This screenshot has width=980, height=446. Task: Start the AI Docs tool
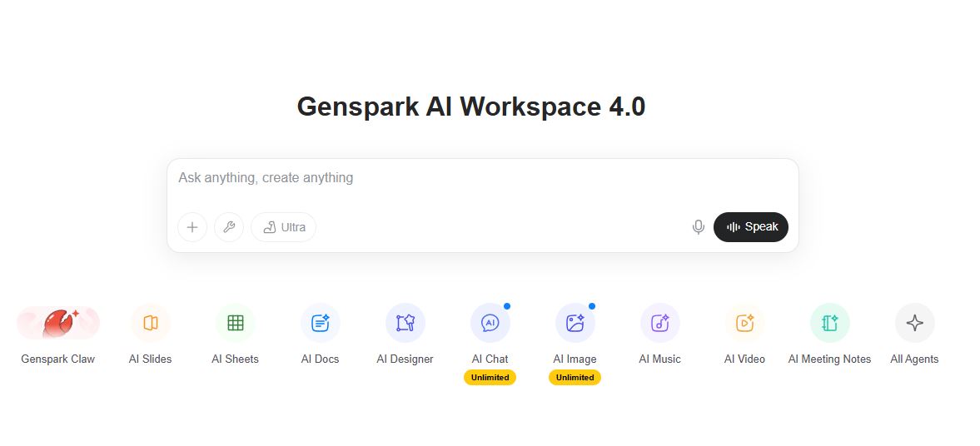321,323
